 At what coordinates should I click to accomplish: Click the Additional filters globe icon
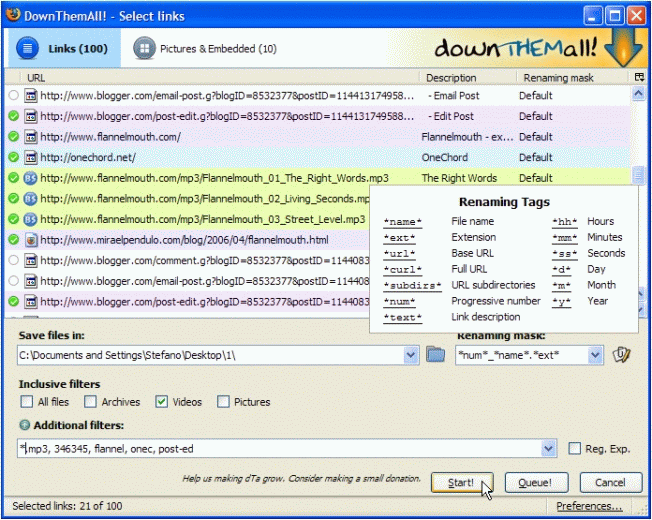coord(25,425)
